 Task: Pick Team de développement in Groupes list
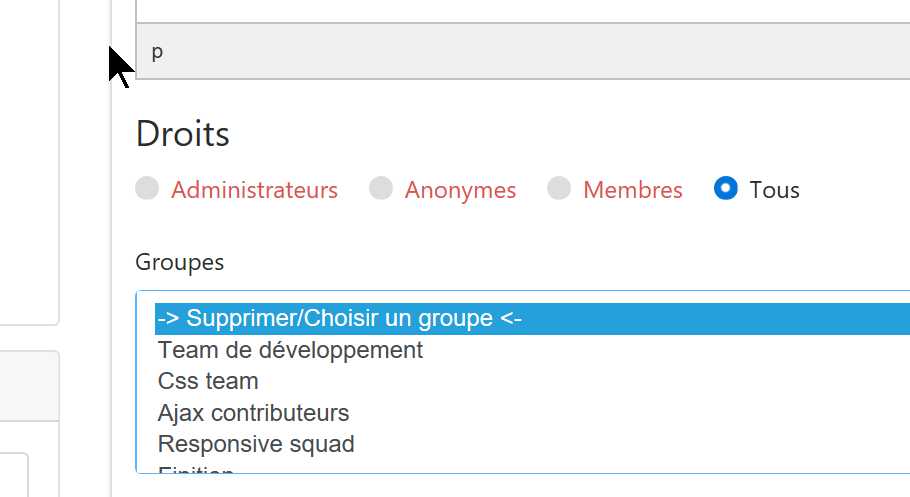pyautogui.click(x=290, y=350)
